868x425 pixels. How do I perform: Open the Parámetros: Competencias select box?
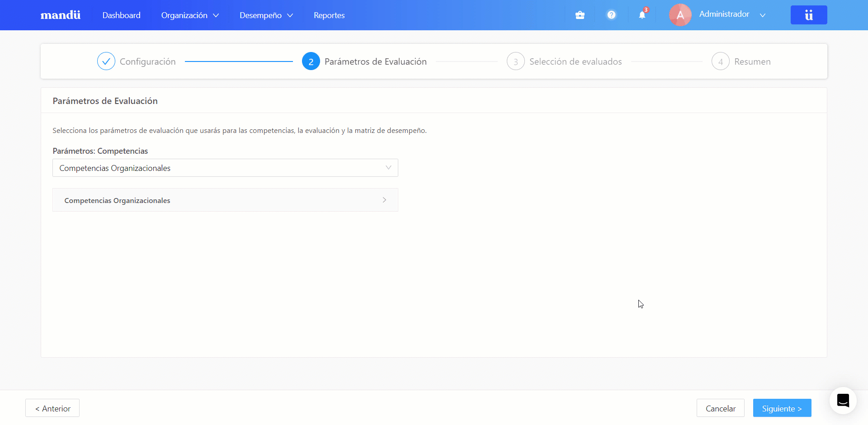225,168
